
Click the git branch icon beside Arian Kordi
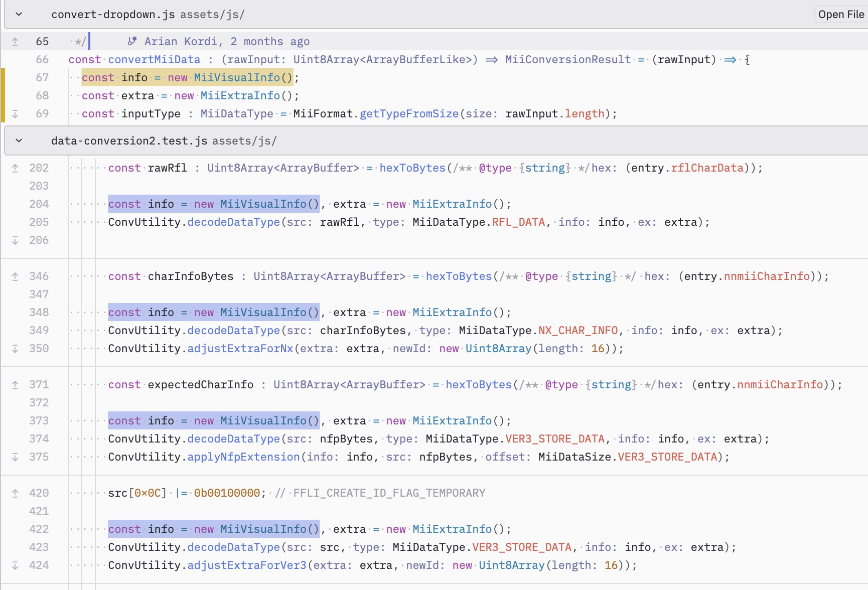tap(132, 41)
